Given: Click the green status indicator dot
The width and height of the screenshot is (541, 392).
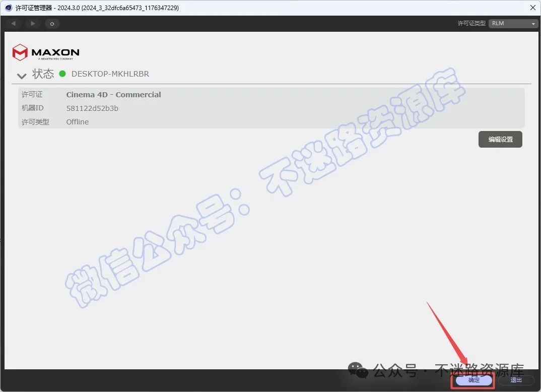Looking at the screenshot, I should (x=62, y=74).
